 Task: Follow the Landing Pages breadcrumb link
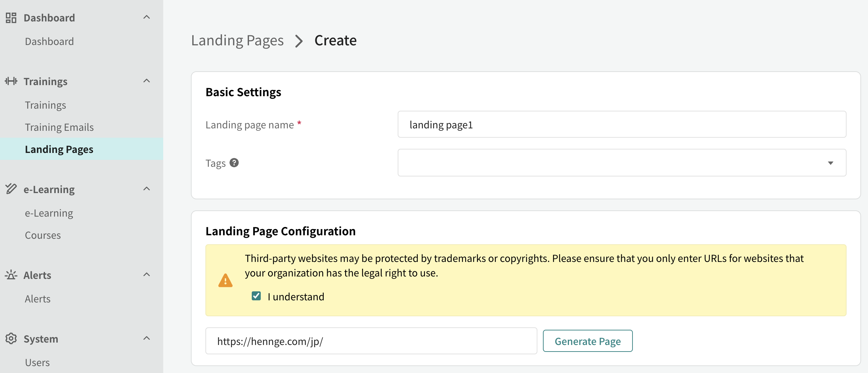click(x=237, y=40)
